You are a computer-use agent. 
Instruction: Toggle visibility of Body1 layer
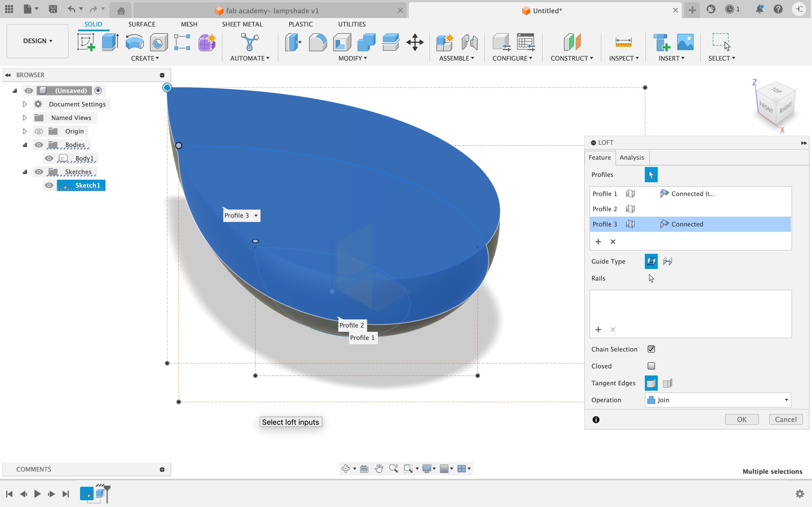coord(49,158)
